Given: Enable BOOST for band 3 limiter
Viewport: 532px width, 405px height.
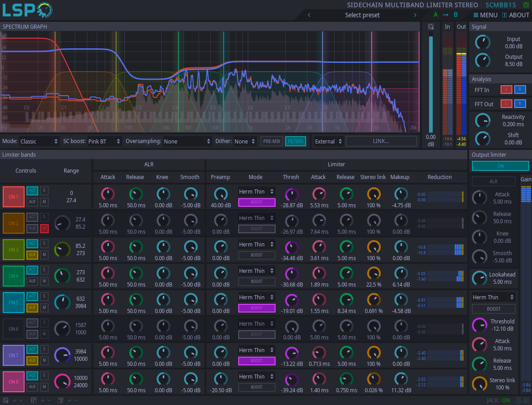Looking at the screenshot, I should (x=257, y=255).
